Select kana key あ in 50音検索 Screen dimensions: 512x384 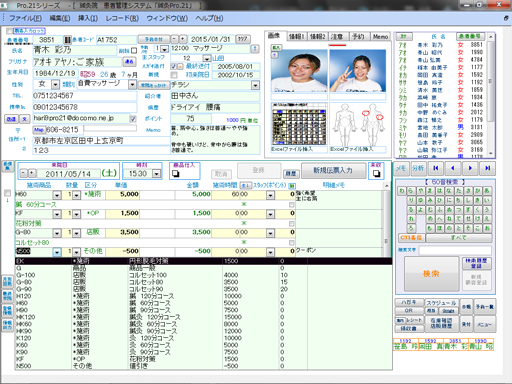coord(487,191)
